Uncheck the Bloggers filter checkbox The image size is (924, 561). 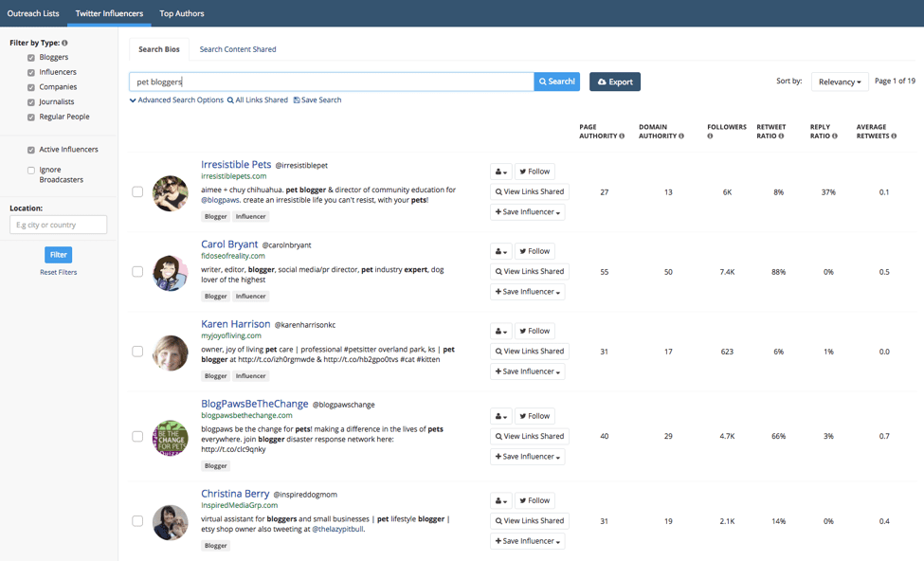coord(31,58)
